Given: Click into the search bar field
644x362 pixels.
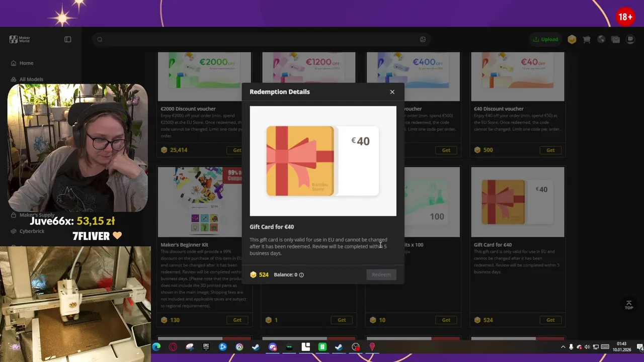Looking at the screenshot, I should [x=261, y=39].
